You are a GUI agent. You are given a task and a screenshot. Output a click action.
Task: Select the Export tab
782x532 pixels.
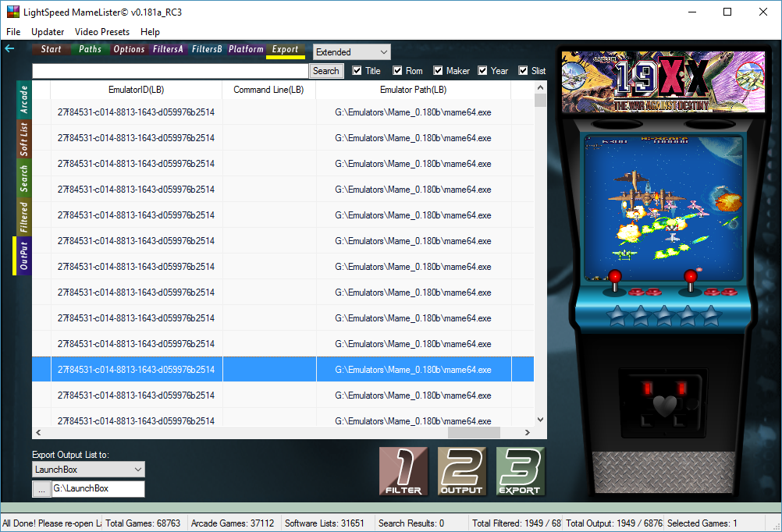pyautogui.click(x=286, y=49)
